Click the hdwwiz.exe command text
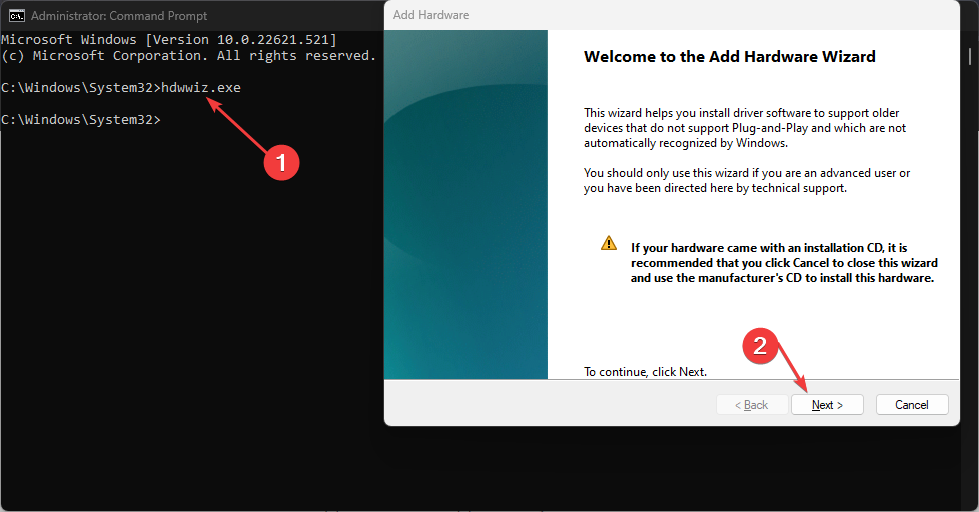Image resolution: width=979 pixels, height=512 pixels. pyautogui.click(x=201, y=87)
